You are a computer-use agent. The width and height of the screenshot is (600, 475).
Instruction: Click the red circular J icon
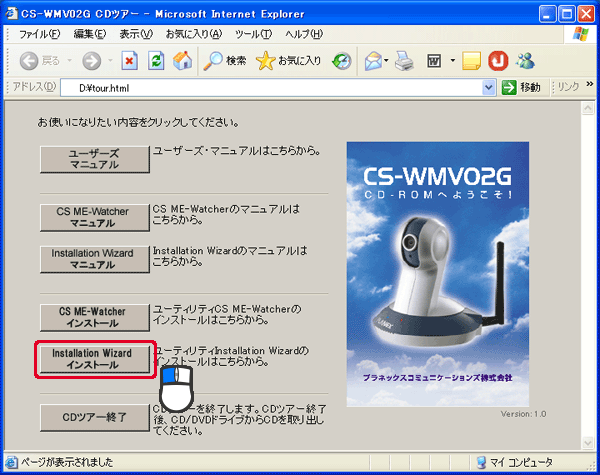pyautogui.click(x=498, y=60)
